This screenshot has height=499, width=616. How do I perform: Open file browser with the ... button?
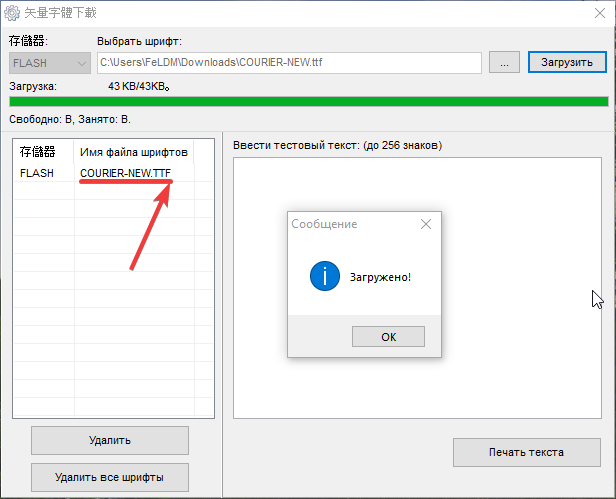point(504,62)
